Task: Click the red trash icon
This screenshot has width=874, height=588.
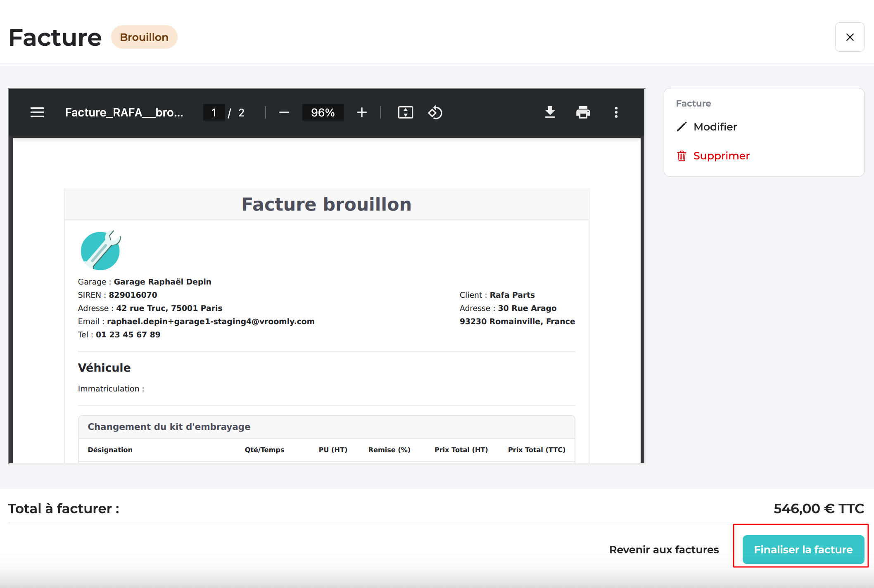Action: [682, 156]
